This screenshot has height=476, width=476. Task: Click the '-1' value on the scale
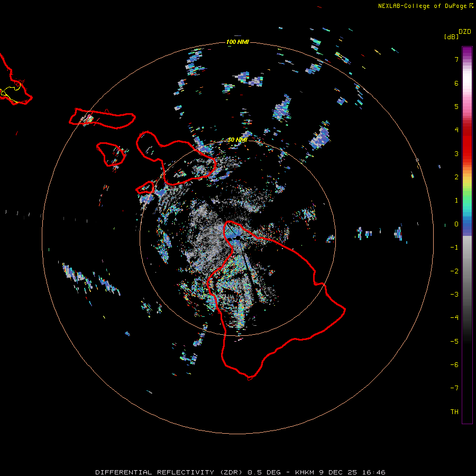[x=454, y=248]
